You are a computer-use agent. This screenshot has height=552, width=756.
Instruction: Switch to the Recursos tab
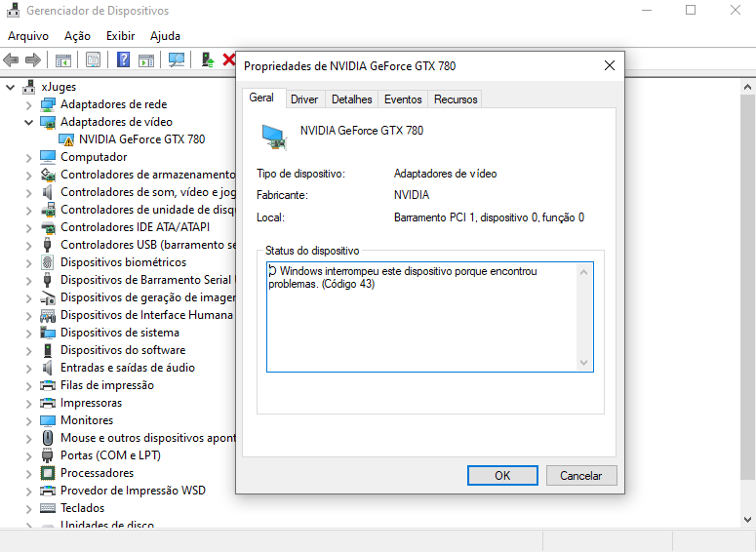pyautogui.click(x=456, y=99)
